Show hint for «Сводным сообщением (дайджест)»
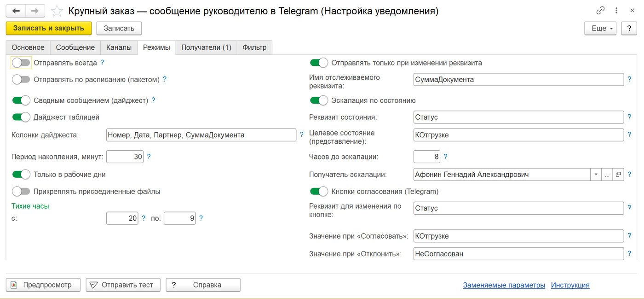Viewport: 644px width, 299px height. [x=153, y=100]
